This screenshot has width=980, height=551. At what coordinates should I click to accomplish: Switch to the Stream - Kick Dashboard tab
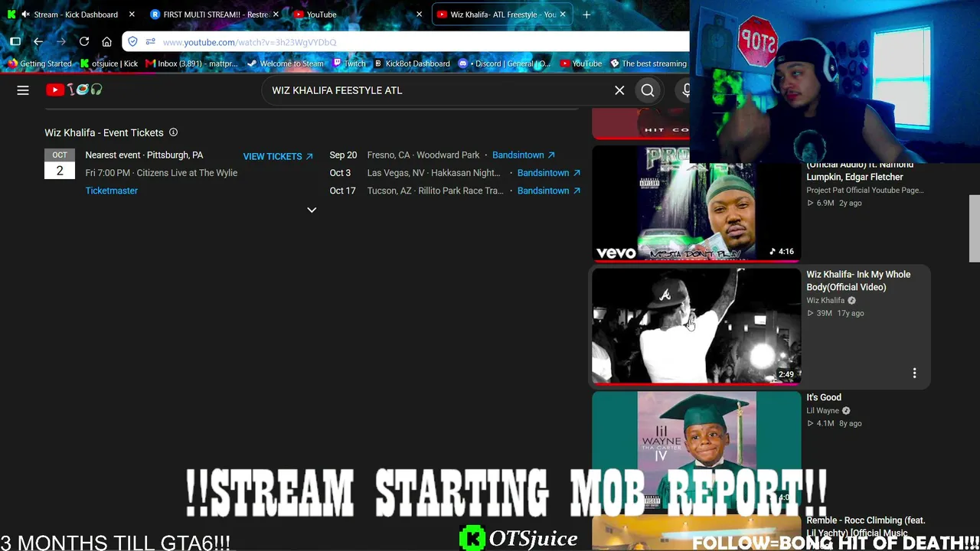tap(71, 15)
